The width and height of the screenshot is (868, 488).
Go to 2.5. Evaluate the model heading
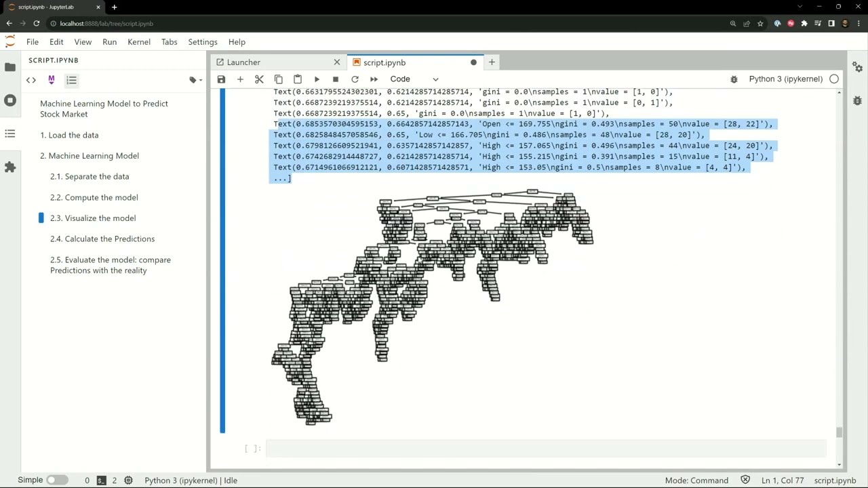point(111,265)
